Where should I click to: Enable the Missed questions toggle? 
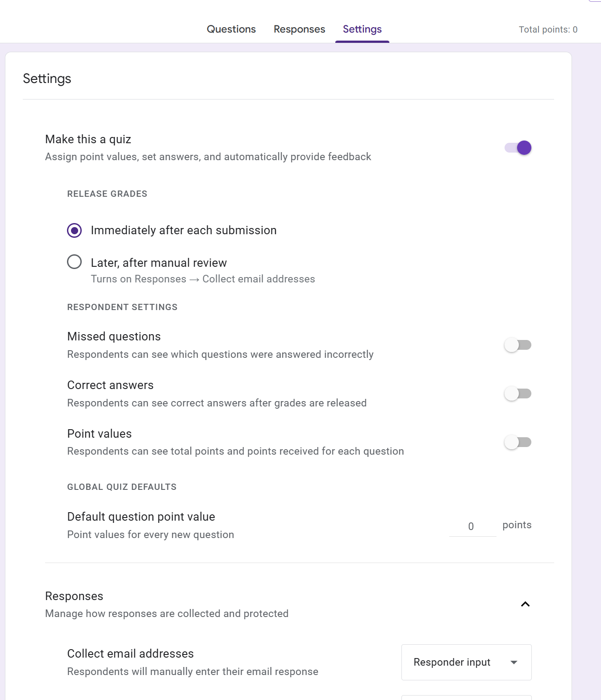click(x=518, y=345)
